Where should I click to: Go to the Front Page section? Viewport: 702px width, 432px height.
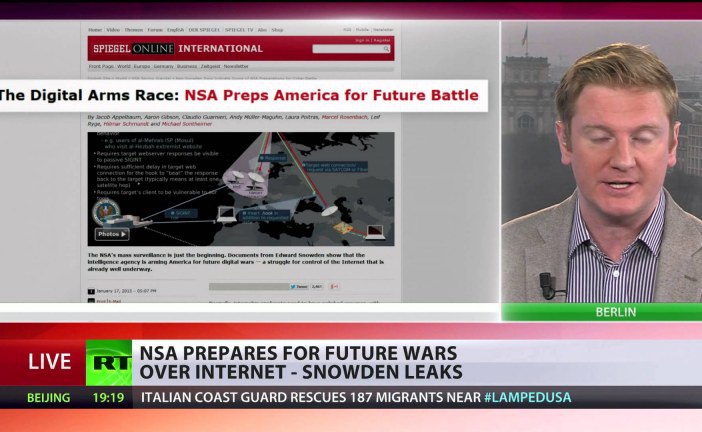[101, 66]
